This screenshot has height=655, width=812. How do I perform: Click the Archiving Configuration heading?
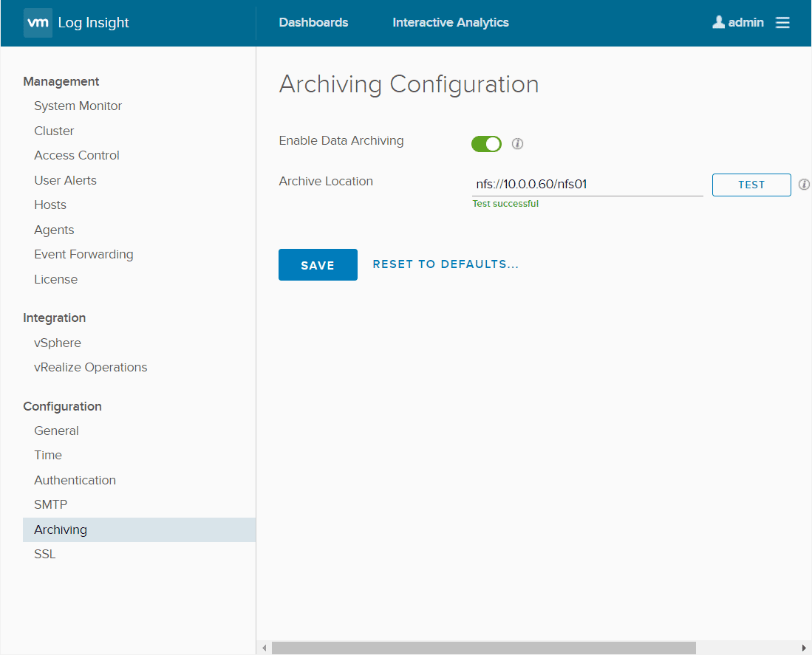[x=409, y=84]
